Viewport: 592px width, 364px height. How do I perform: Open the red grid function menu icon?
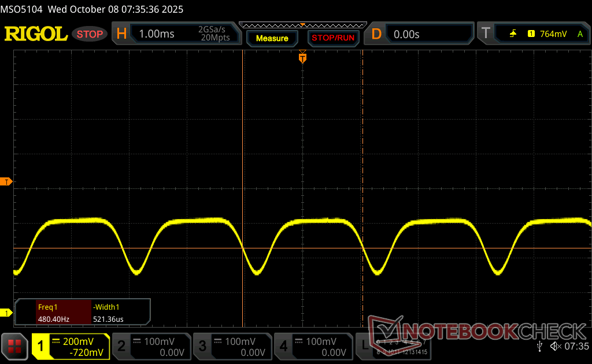[x=15, y=347]
